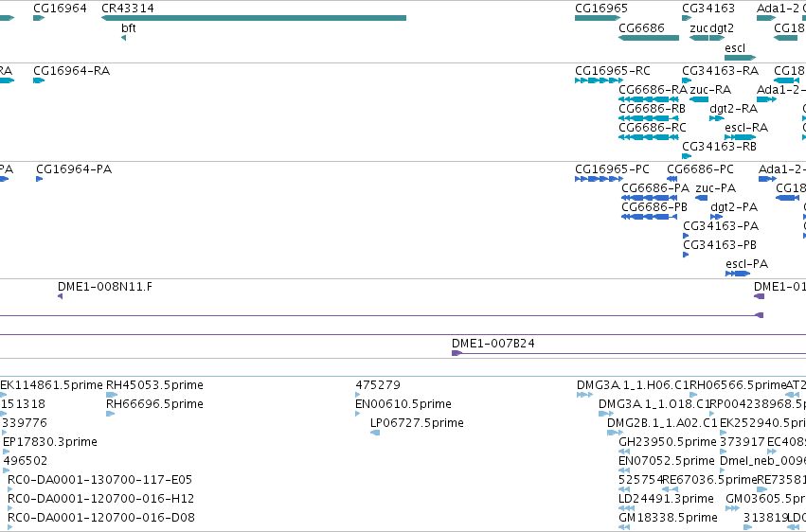Select the escl-PA protein feature

coord(738,274)
